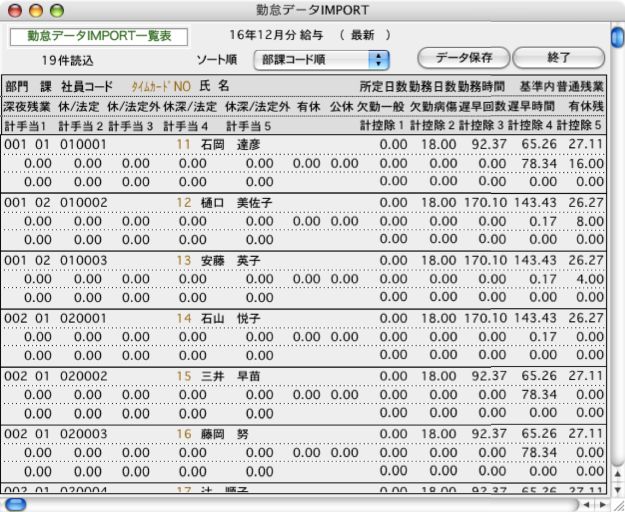625x512 pixels.
Task: Click the yellow minimize window button
Action: (x=34, y=9)
